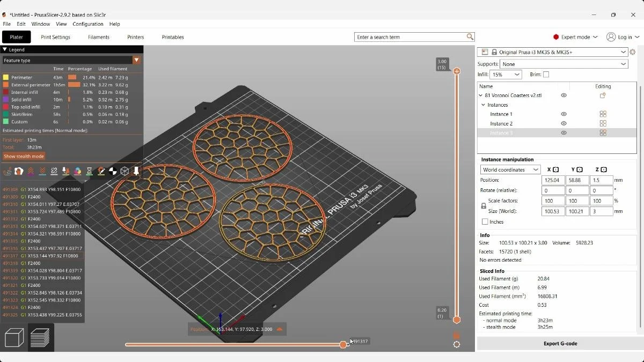This screenshot has width=644, height=362.
Task: Enable the Inches checkbox
Action: point(485,221)
